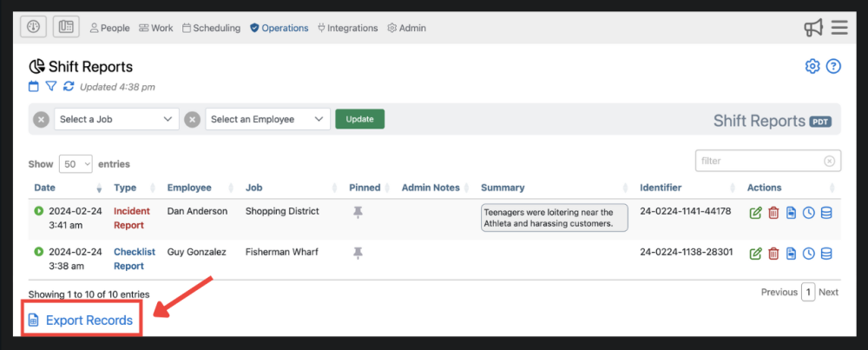This screenshot has width=868, height=350.
Task: Expand the Select an Employee dropdown
Action: pos(267,119)
